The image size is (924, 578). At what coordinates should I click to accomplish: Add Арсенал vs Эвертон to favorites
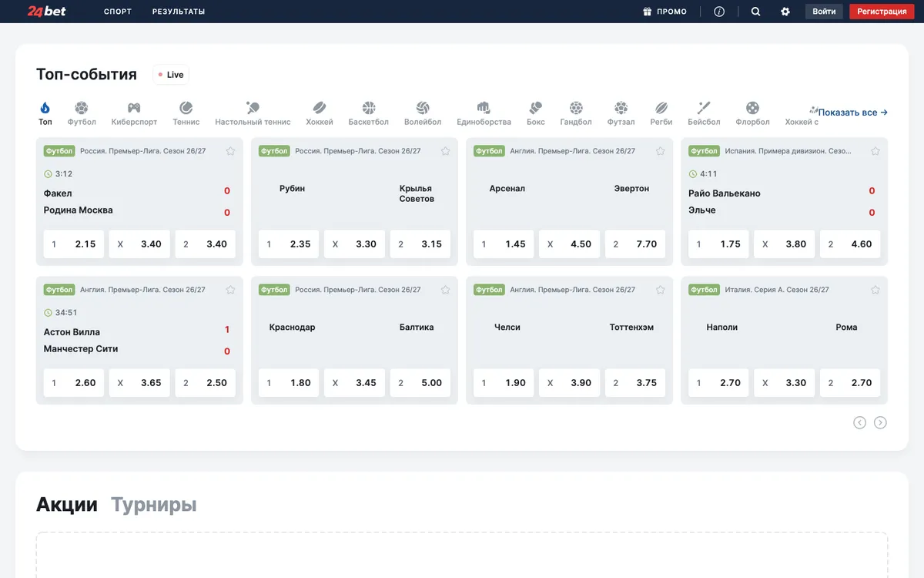660,151
